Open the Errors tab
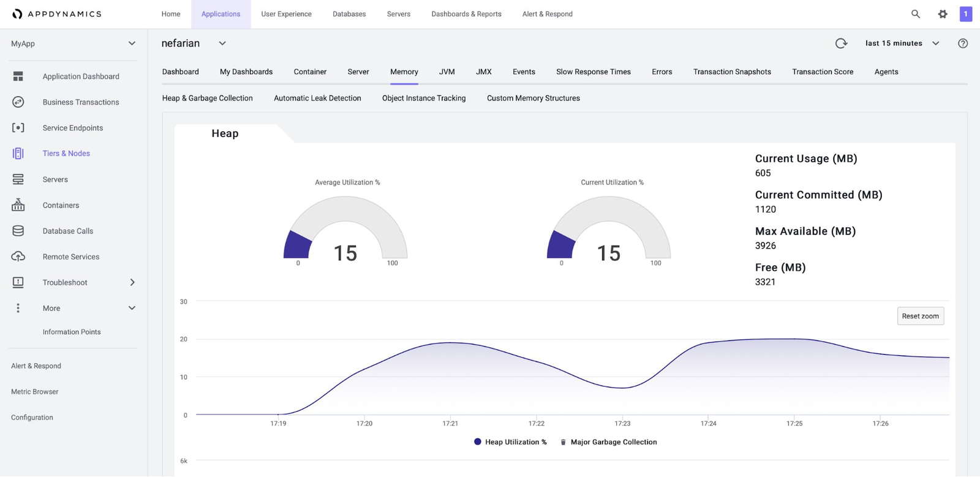Screen dimensions: 980x477 [x=662, y=72]
